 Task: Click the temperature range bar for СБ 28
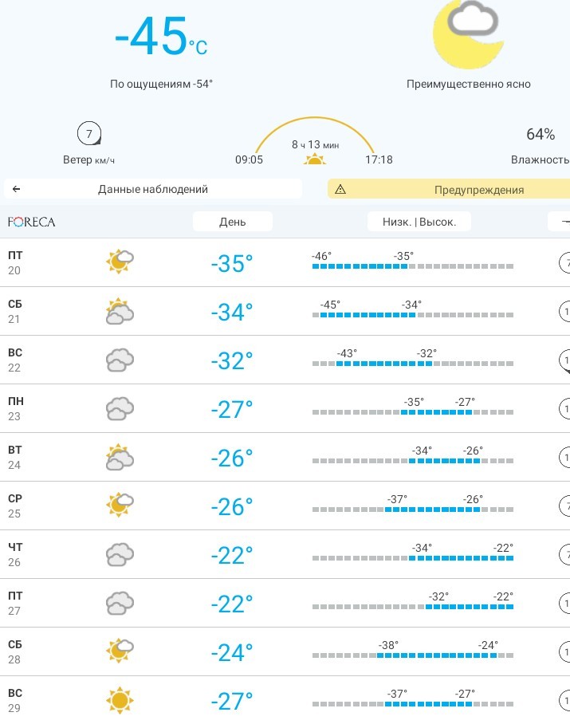click(x=413, y=655)
